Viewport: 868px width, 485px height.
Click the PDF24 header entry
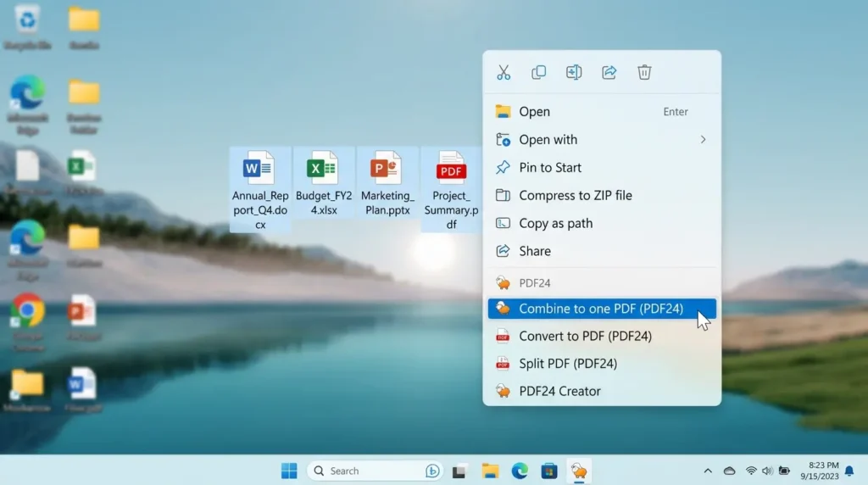[602, 283]
